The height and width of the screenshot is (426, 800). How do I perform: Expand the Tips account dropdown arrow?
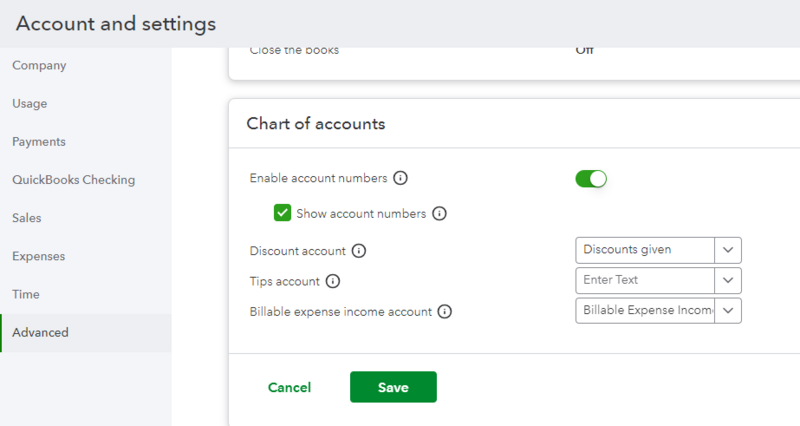pos(728,280)
